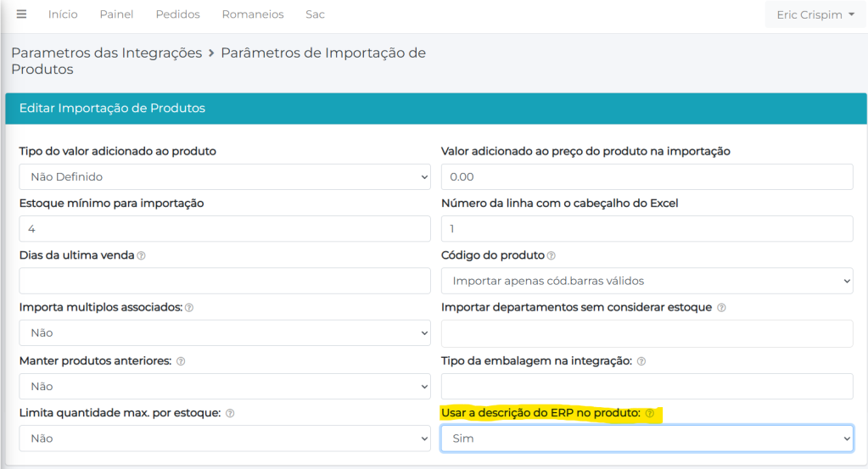Viewport: 868px width, 469px height.
Task: Expand the Código do produto dropdown
Action: point(647,281)
